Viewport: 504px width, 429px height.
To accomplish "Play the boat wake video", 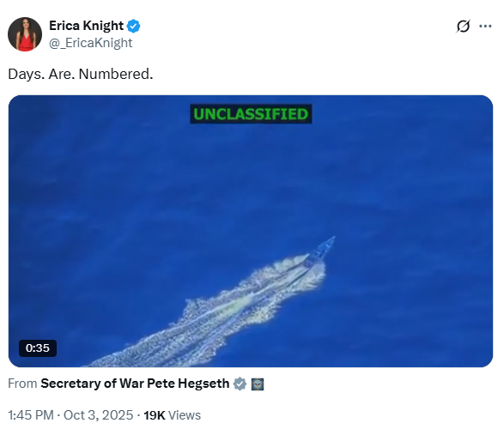I will 251,231.
